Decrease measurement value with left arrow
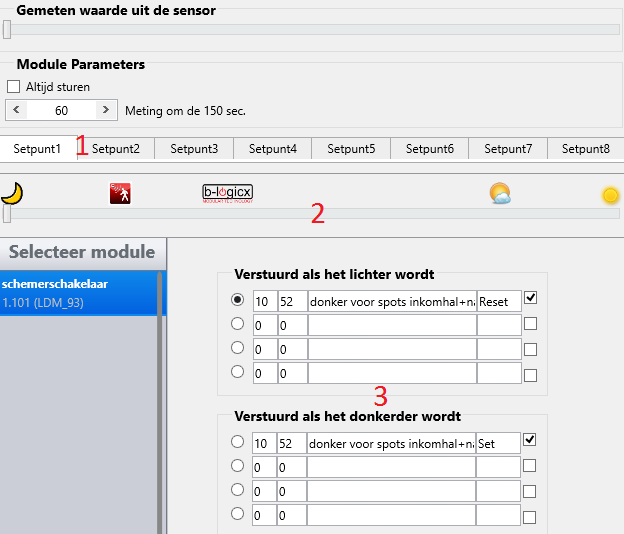Viewport: 624px width, 534px height. [x=16, y=110]
